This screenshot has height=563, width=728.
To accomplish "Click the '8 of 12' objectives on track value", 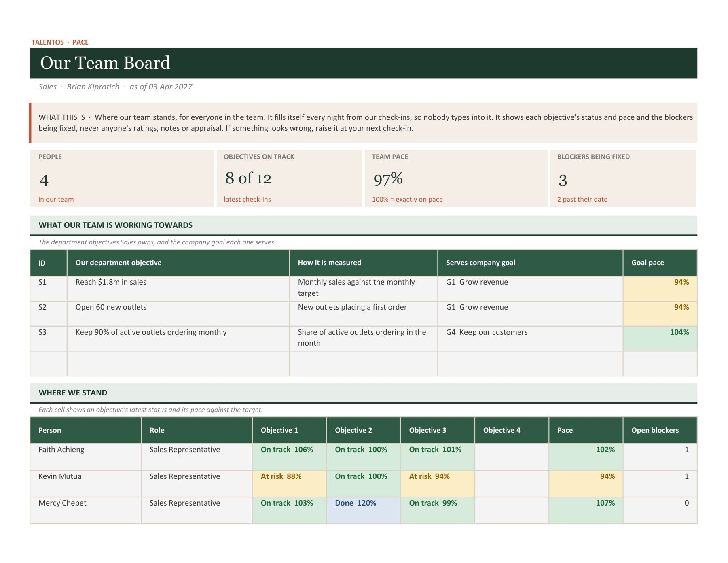I will [248, 178].
